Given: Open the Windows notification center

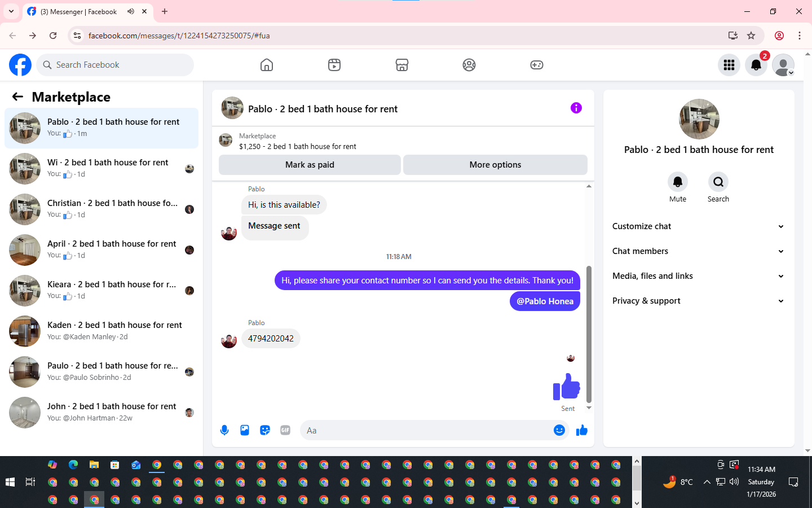Looking at the screenshot, I should (793, 482).
